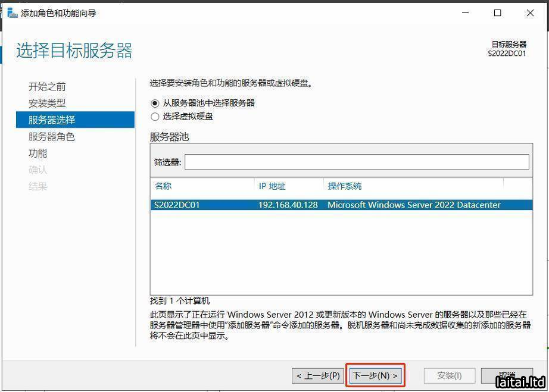Click the 下一步(N) next button

pyautogui.click(x=375, y=376)
